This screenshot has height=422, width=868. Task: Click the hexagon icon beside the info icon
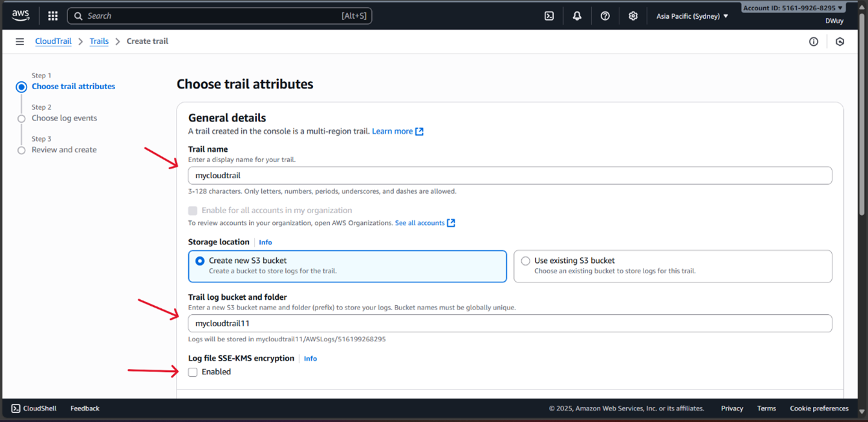pos(840,41)
